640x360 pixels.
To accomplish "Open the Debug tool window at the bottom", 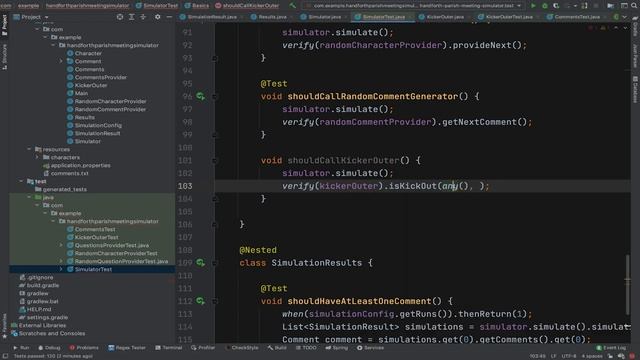I will pos(49,348).
